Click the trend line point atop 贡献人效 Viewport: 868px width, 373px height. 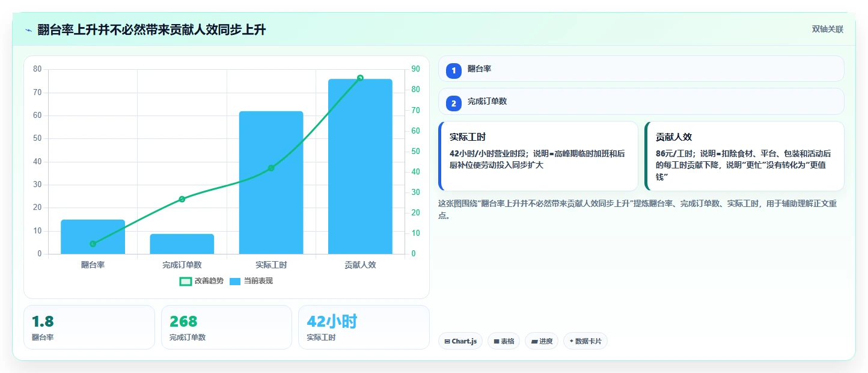click(360, 78)
